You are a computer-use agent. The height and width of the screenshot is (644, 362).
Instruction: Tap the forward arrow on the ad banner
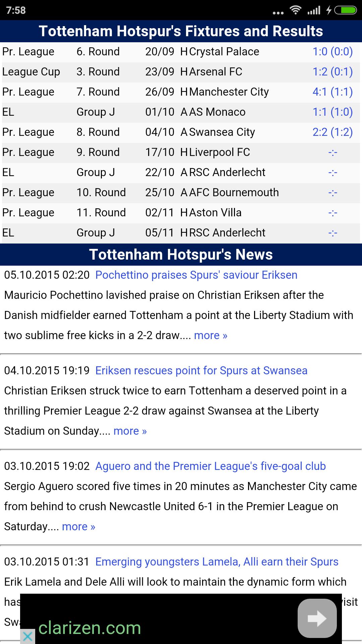[x=317, y=617]
